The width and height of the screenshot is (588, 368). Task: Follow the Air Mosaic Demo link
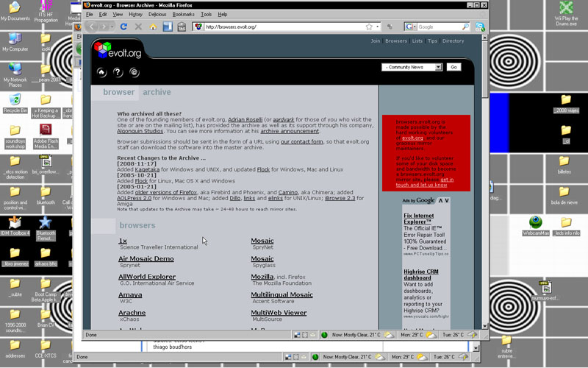146,258
